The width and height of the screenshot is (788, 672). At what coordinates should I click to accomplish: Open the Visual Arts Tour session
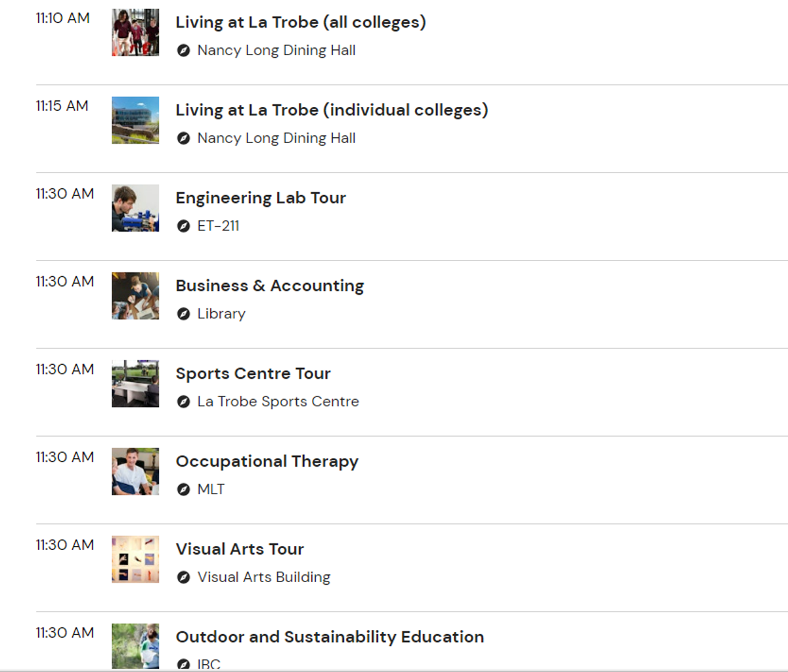pos(240,549)
